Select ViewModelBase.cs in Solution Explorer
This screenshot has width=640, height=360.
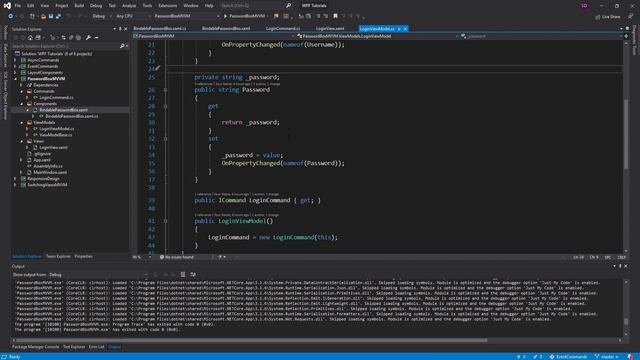pyautogui.click(x=56, y=135)
